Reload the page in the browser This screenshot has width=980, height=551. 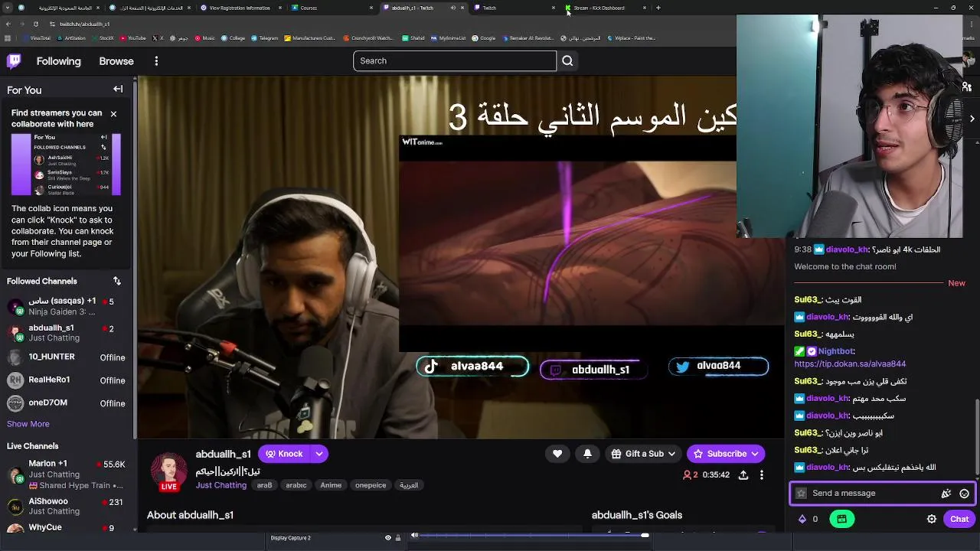click(x=35, y=24)
